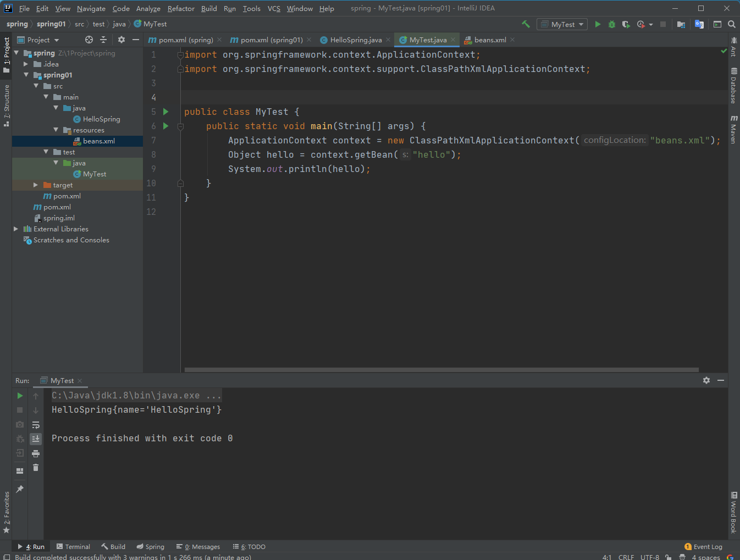This screenshot has height=560, width=740.
Task: Toggle soft-wrap in Run console
Action: coord(36,425)
